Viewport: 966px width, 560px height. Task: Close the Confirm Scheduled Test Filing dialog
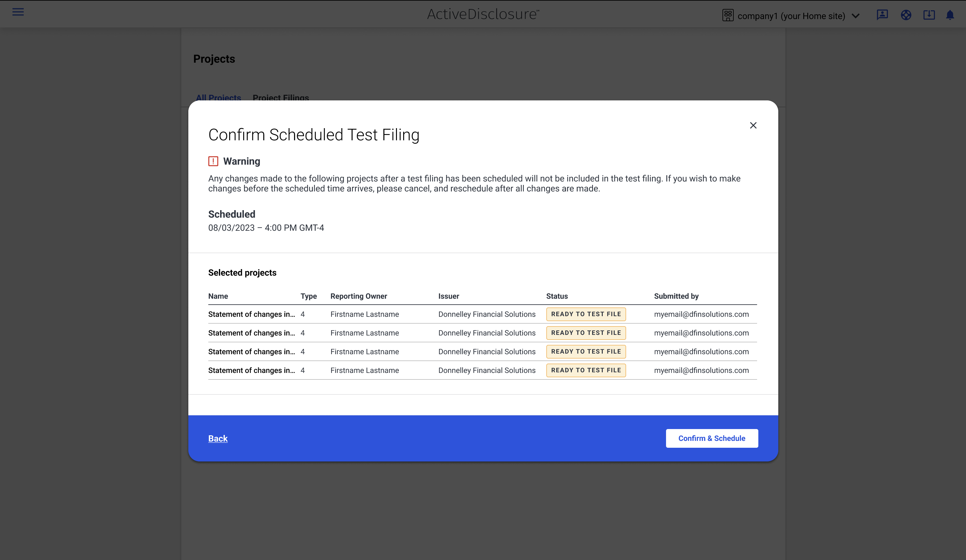[753, 125]
